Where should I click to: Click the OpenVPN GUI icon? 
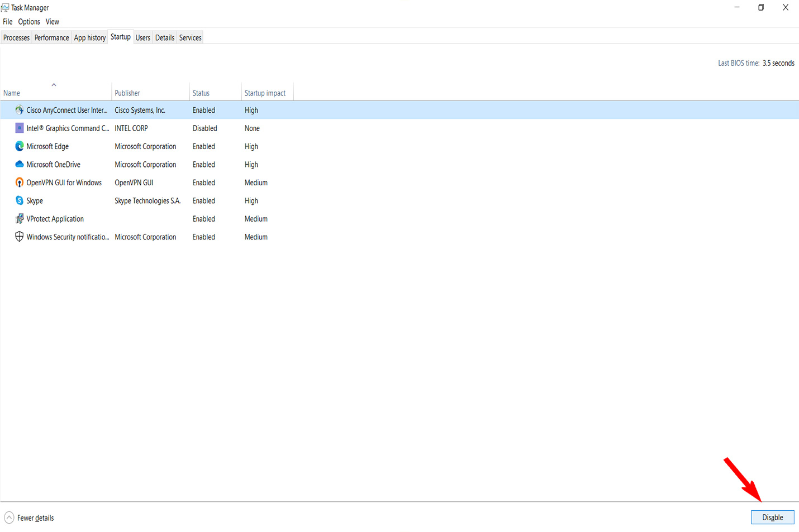click(20, 183)
